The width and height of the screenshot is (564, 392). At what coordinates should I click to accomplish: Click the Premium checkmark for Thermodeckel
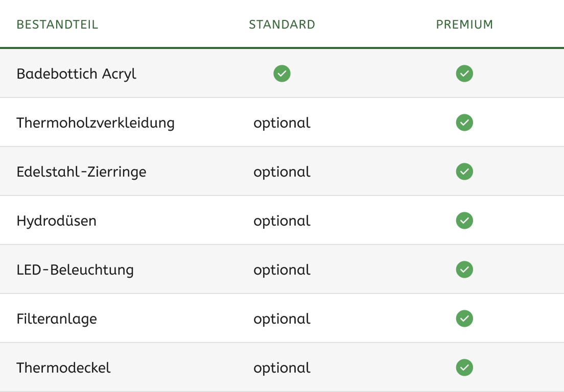point(464,367)
